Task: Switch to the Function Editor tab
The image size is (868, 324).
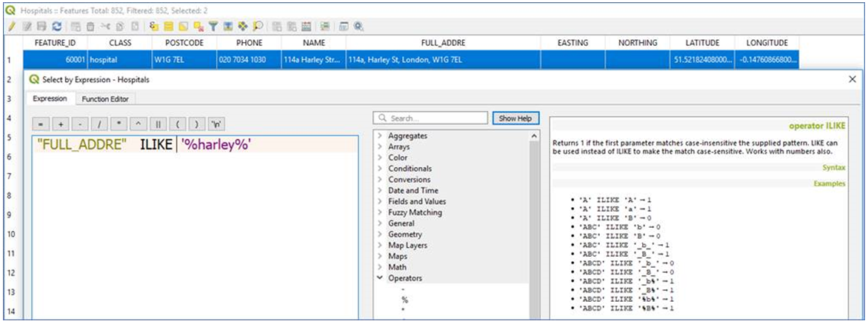Action: pyautogui.click(x=105, y=99)
